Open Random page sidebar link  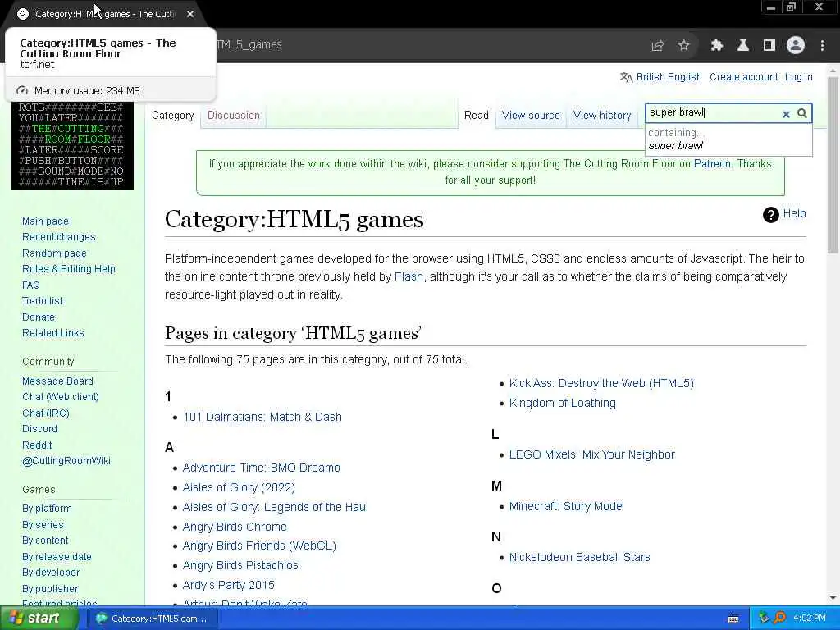click(54, 253)
